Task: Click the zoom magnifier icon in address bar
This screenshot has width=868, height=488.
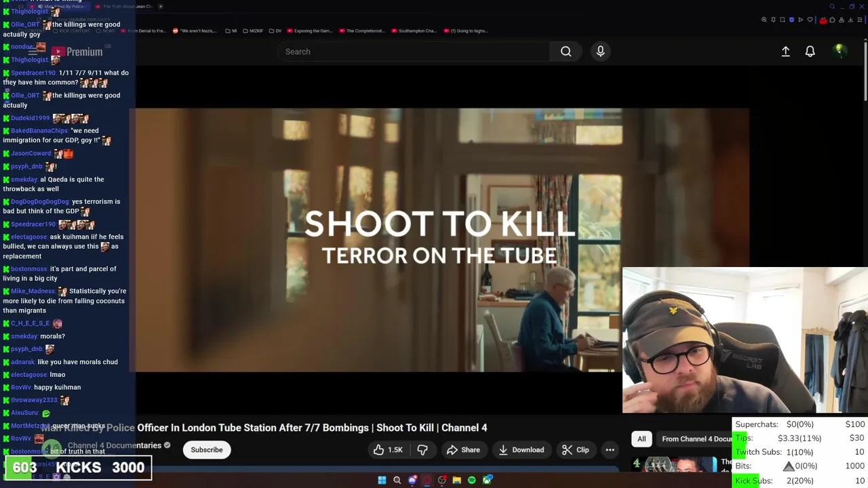Action: (764, 20)
